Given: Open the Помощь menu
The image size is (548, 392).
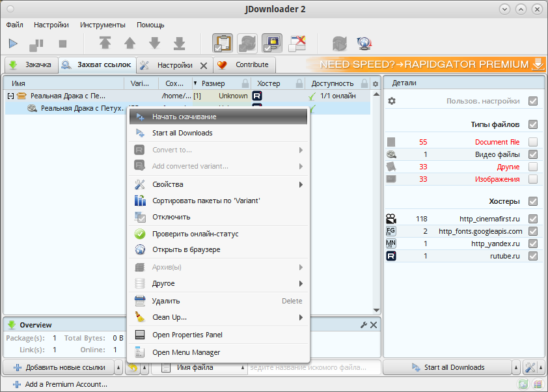Looking at the screenshot, I should point(150,25).
